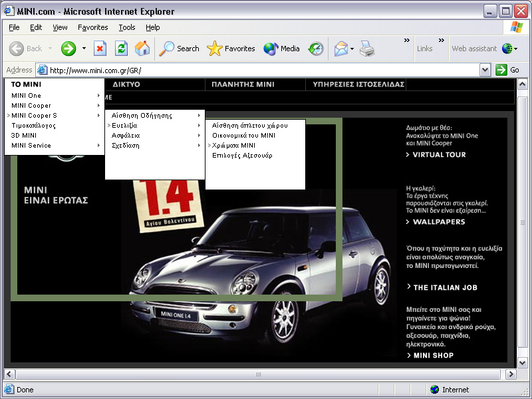Click vertical scrollbar down arrow
The width and height of the screenshot is (532, 399).
click(x=523, y=362)
